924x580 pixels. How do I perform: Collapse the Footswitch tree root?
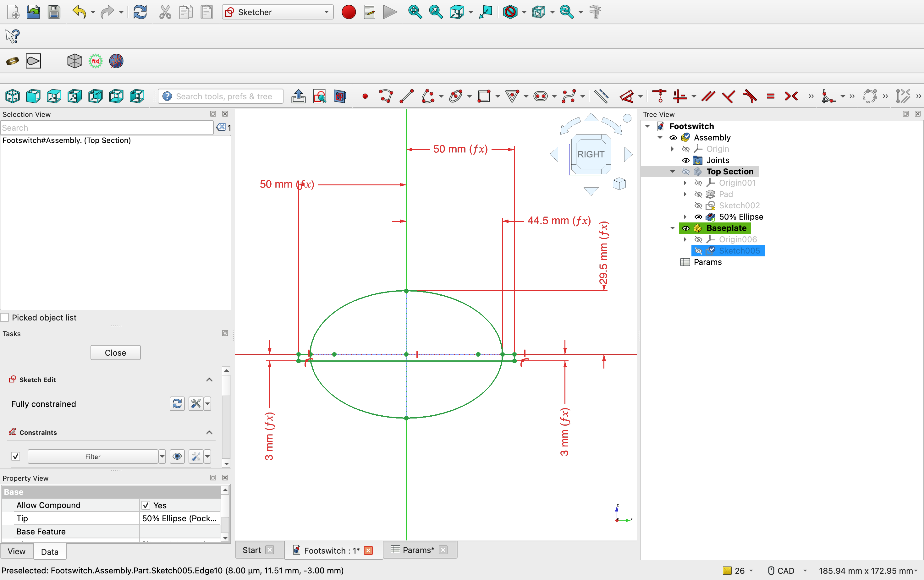click(648, 126)
